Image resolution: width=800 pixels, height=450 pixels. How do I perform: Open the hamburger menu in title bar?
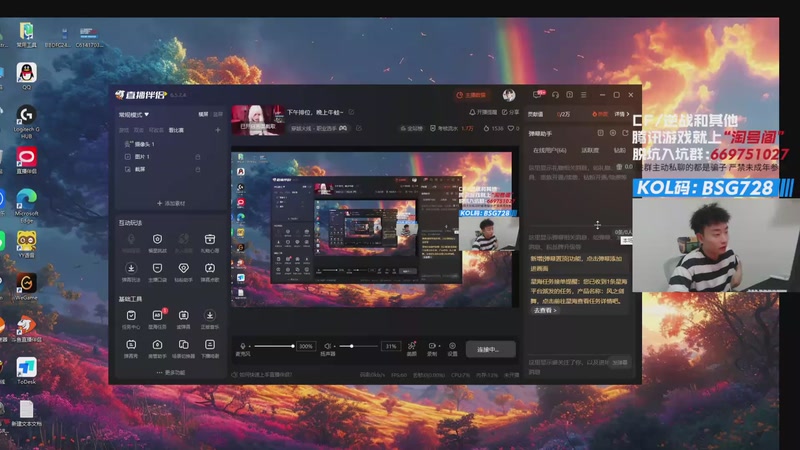coord(584,95)
